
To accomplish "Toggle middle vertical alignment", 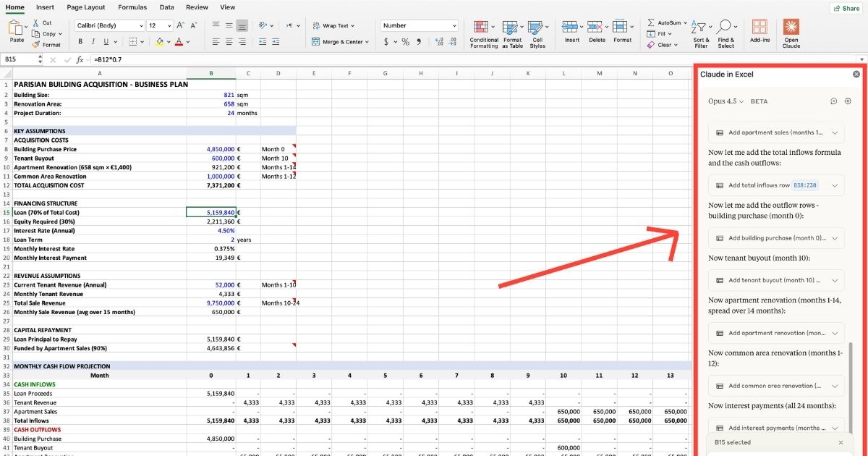I will 229,25.
